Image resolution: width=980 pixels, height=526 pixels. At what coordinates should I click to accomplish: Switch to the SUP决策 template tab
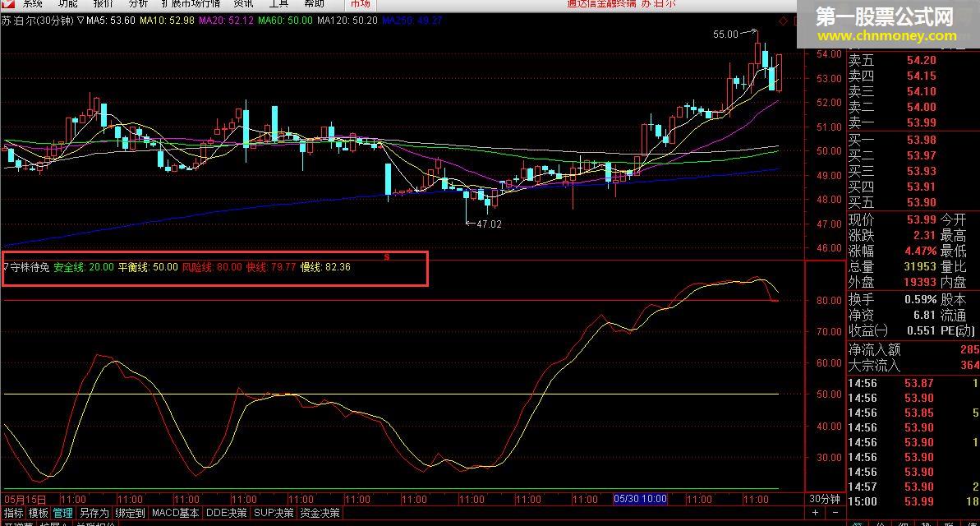click(x=273, y=513)
